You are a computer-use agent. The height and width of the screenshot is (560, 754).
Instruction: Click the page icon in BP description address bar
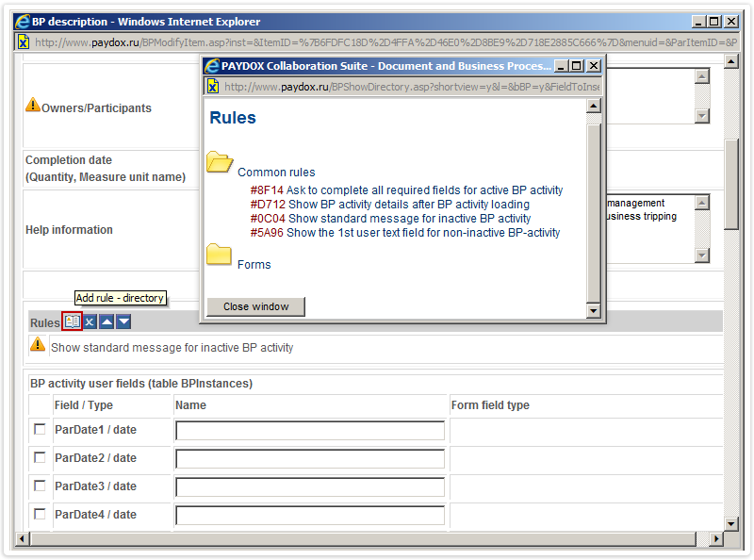[23, 42]
